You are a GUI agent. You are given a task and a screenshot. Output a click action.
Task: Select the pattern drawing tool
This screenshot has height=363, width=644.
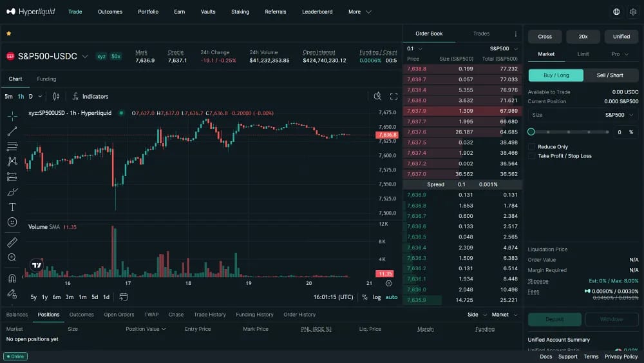[12, 162]
